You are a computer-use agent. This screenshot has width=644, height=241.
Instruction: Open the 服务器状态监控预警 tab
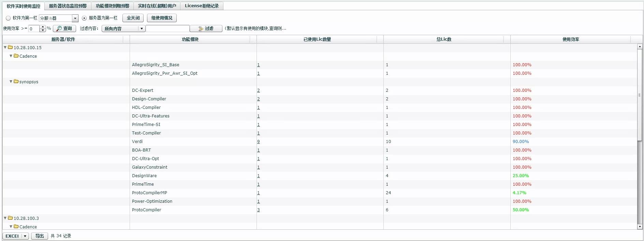point(68,6)
